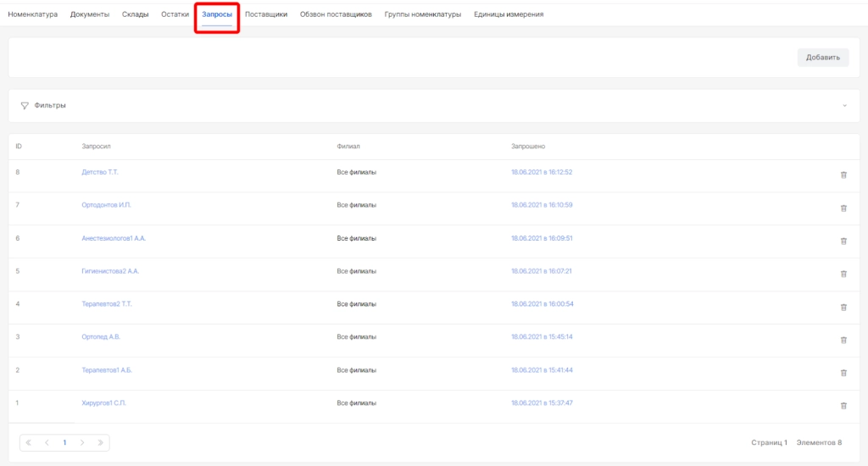The width and height of the screenshot is (868, 466).
Task: Delete the Ортопед А.В. request
Action: pos(843,340)
